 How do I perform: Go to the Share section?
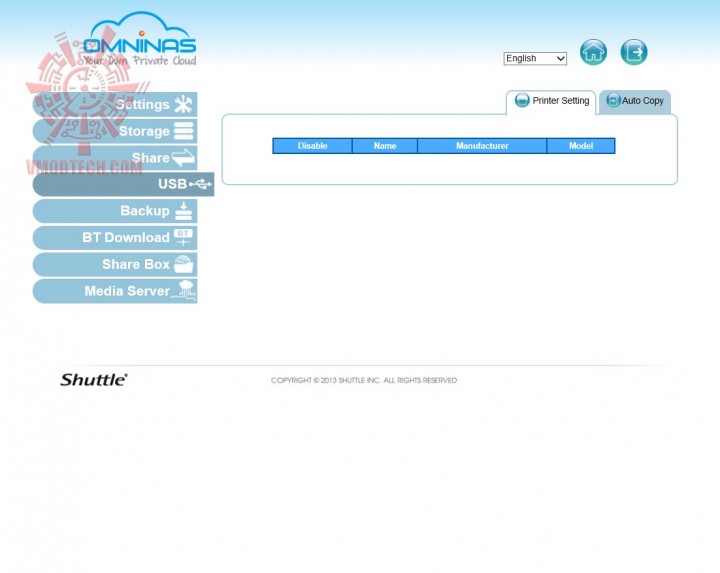point(115,157)
